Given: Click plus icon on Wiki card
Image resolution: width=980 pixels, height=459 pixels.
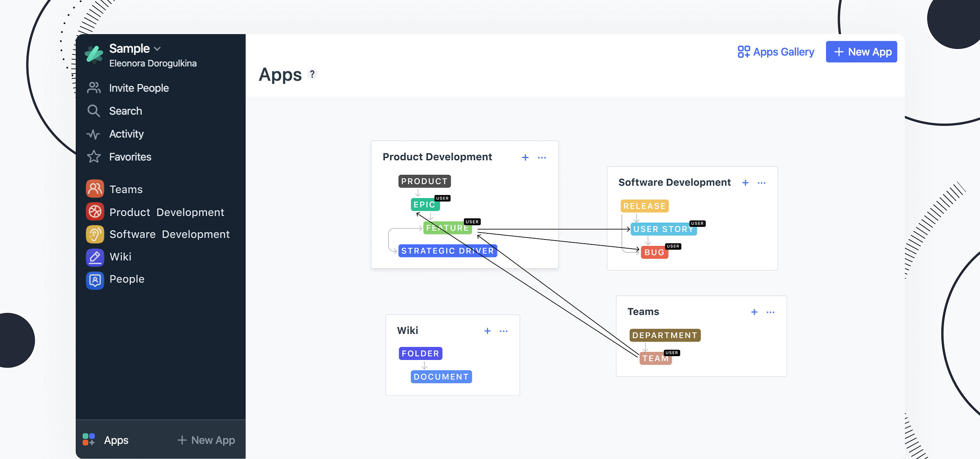Looking at the screenshot, I should point(487,331).
